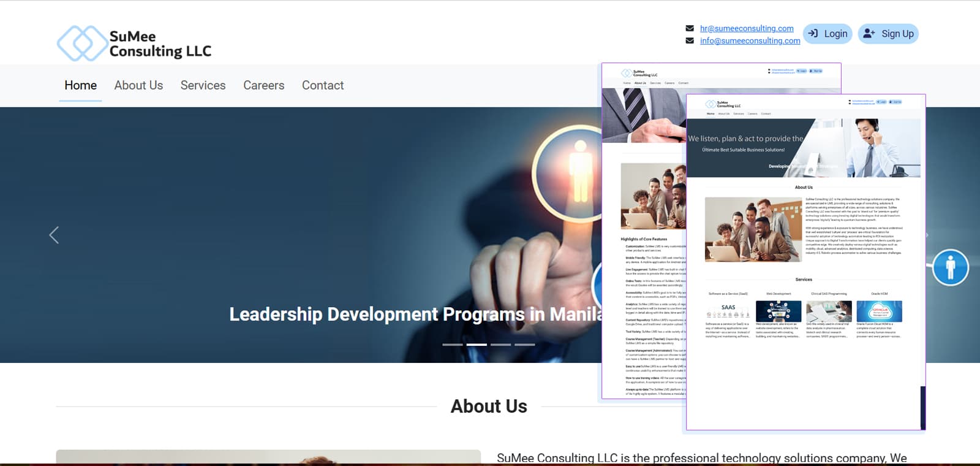The width and height of the screenshot is (980, 466).
Task: Email hr@sumeeconsulting.com link
Action: click(747, 28)
